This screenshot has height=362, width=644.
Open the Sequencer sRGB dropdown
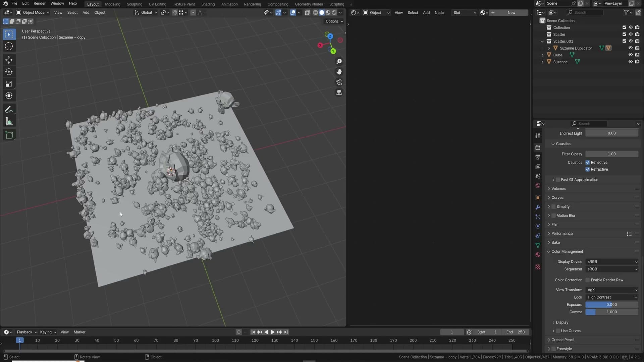pos(612,269)
